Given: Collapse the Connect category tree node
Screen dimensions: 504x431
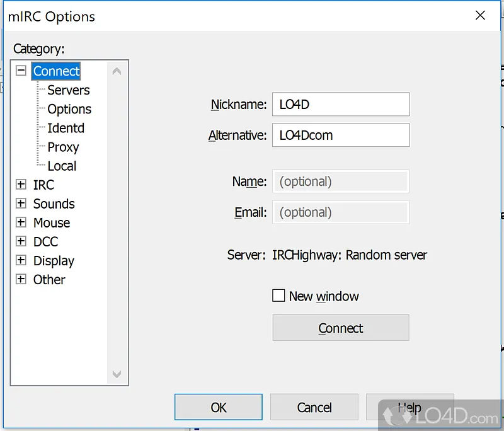Looking at the screenshot, I should coord(21,71).
